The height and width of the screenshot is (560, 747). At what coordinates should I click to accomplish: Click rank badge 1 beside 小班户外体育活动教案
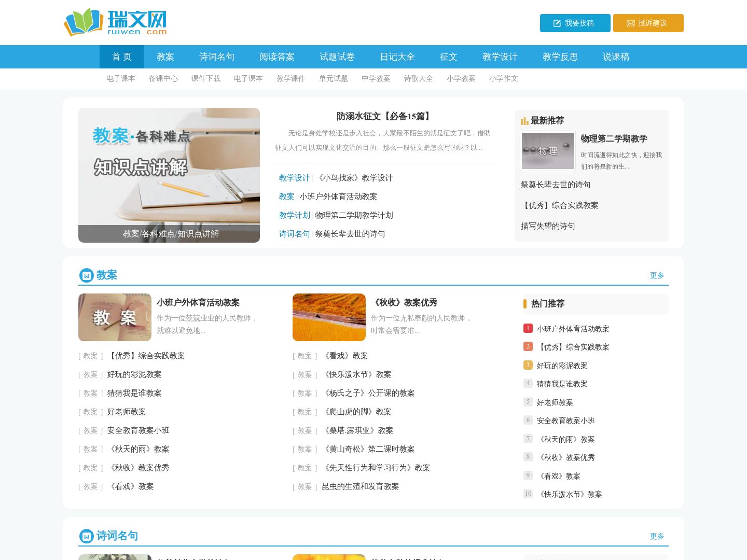tap(528, 328)
